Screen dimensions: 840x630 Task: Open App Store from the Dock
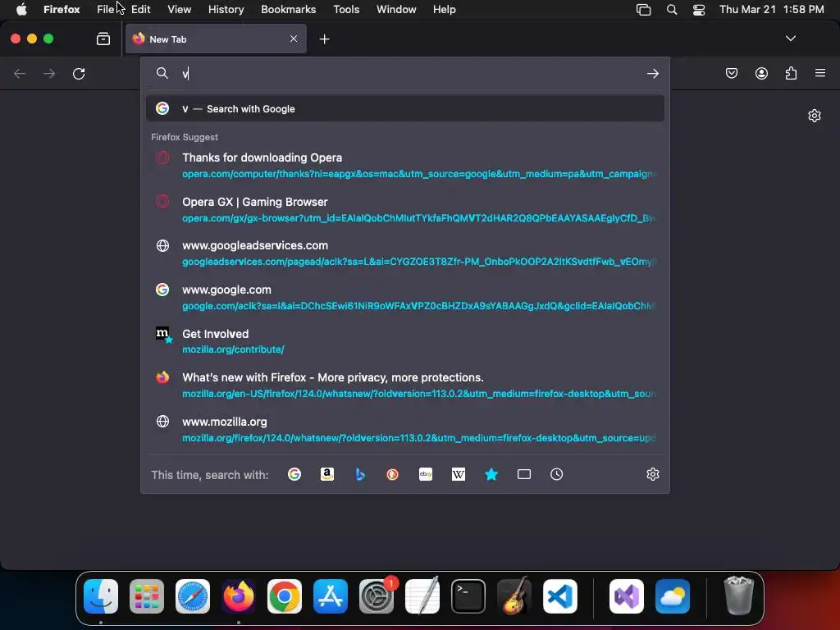[331, 596]
